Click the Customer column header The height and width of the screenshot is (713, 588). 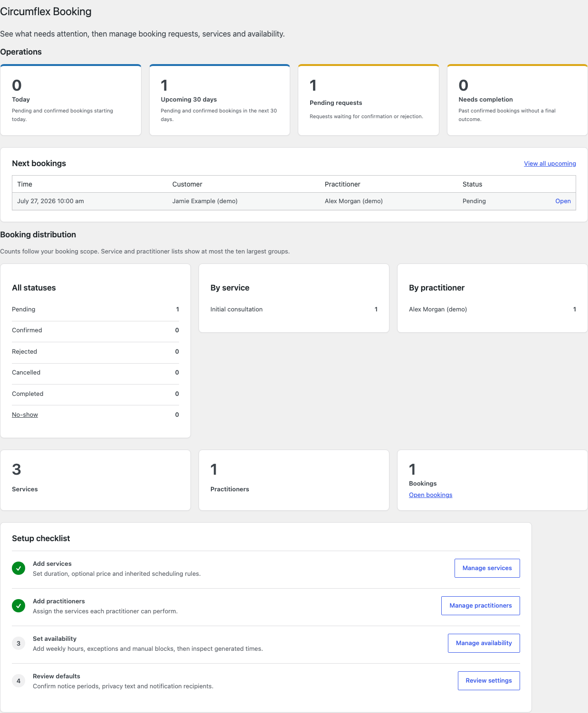point(187,184)
